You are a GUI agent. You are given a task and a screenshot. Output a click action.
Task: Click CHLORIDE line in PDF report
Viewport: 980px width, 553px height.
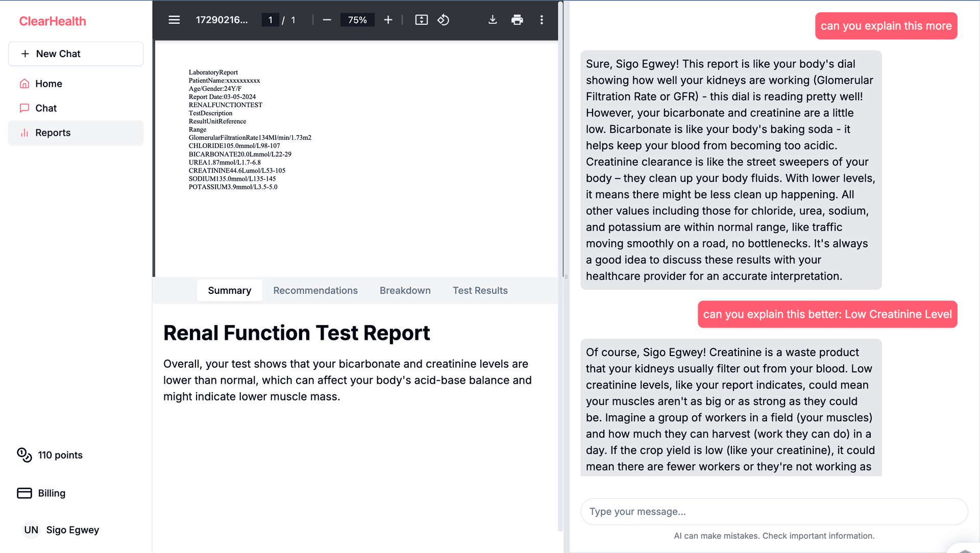click(x=234, y=146)
